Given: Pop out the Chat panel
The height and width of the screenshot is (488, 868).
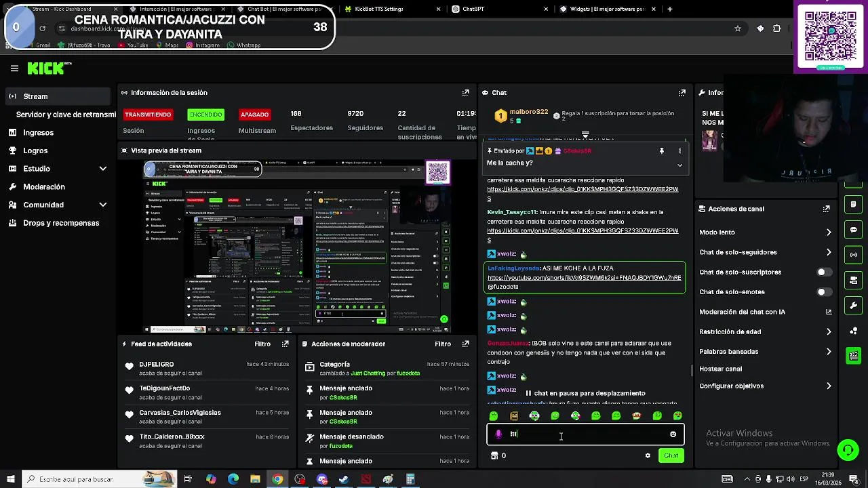Looking at the screenshot, I should (682, 92).
